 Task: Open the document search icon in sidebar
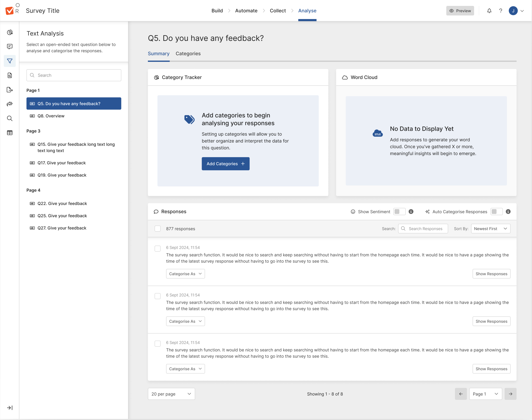(10, 75)
